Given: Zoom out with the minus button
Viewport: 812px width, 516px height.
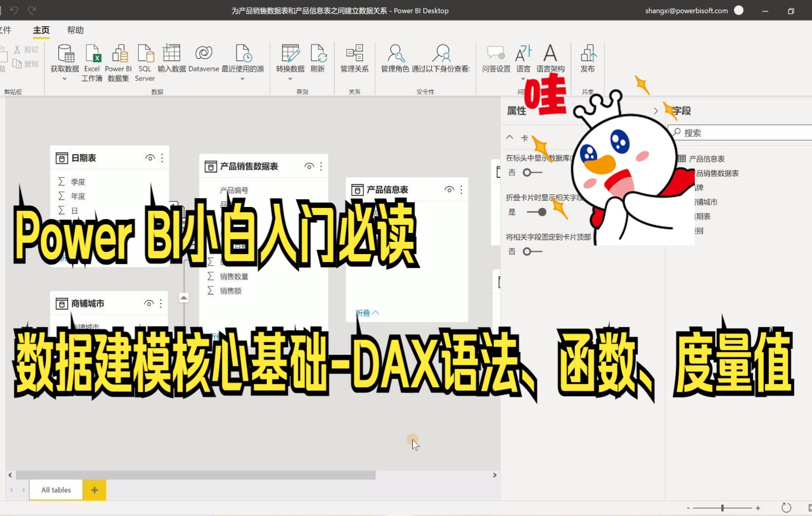Looking at the screenshot, I should click(688, 508).
